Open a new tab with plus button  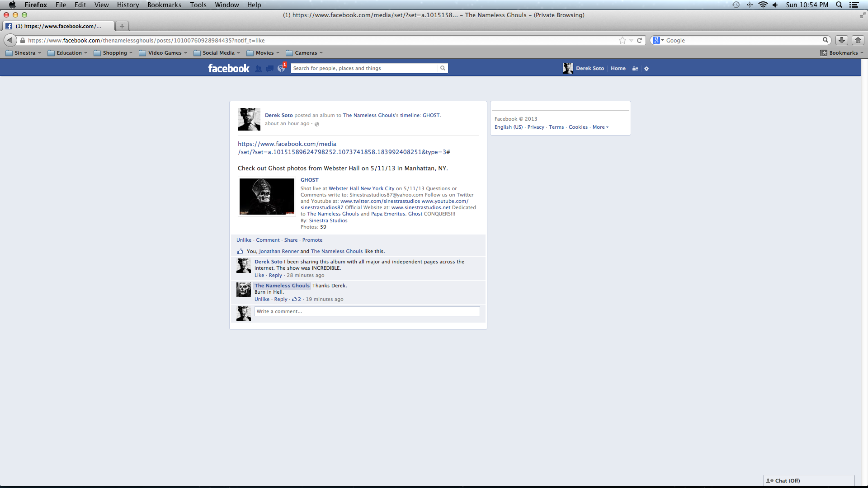122,26
